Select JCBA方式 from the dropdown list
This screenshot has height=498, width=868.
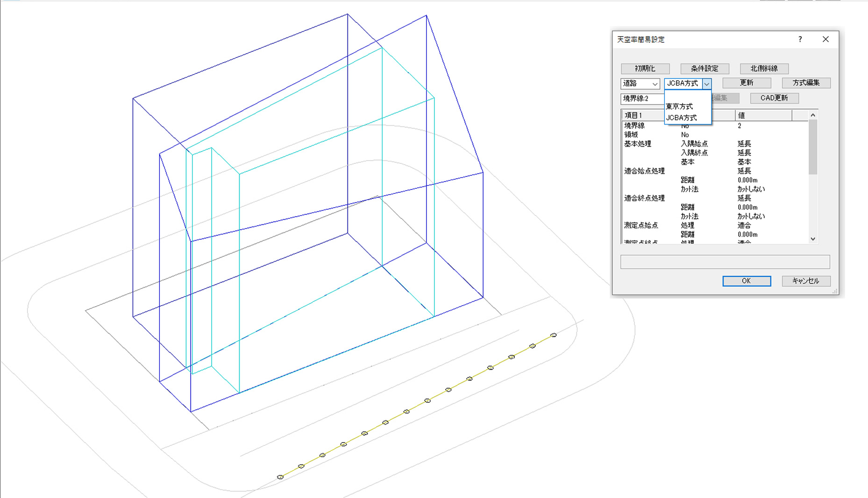[x=688, y=118]
